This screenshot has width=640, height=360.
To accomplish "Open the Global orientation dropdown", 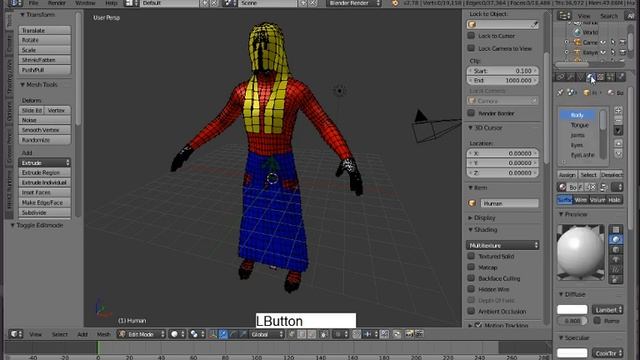I will pos(267,334).
